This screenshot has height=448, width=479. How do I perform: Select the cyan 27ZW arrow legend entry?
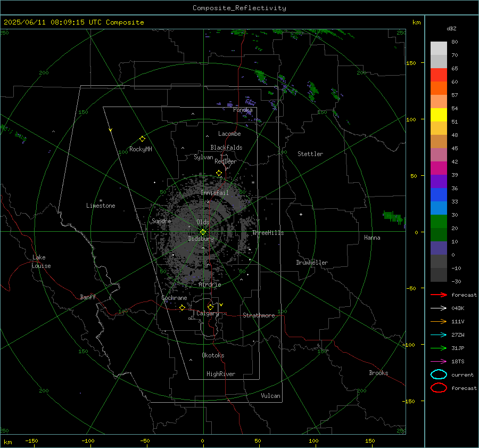coord(439,335)
